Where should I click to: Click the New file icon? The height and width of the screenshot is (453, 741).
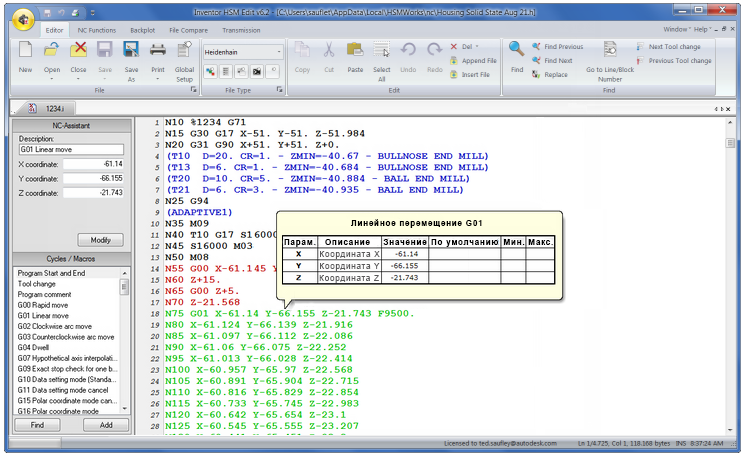(25, 50)
